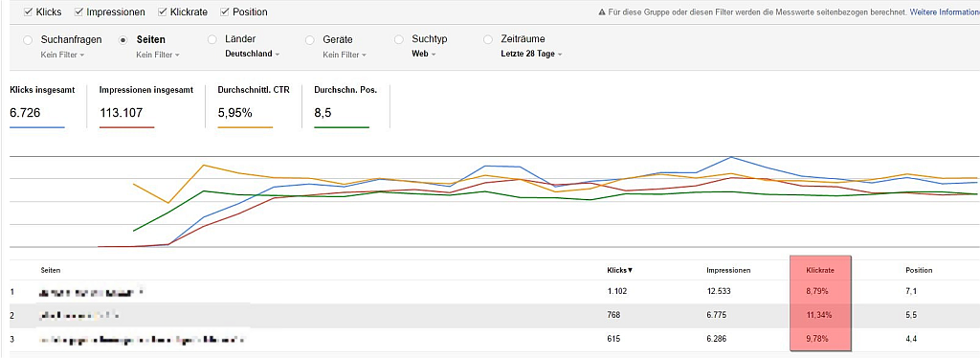Click orange CTR legend line swatch
This screenshot has height=358, width=980.
pyautogui.click(x=245, y=127)
